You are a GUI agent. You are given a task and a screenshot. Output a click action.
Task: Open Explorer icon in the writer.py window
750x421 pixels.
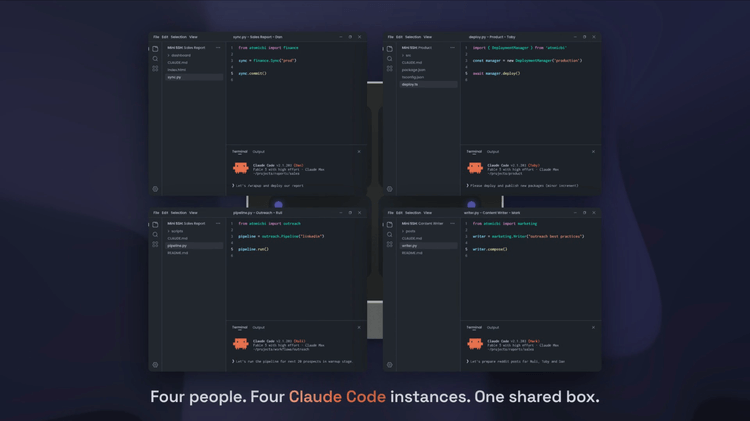[389, 225]
